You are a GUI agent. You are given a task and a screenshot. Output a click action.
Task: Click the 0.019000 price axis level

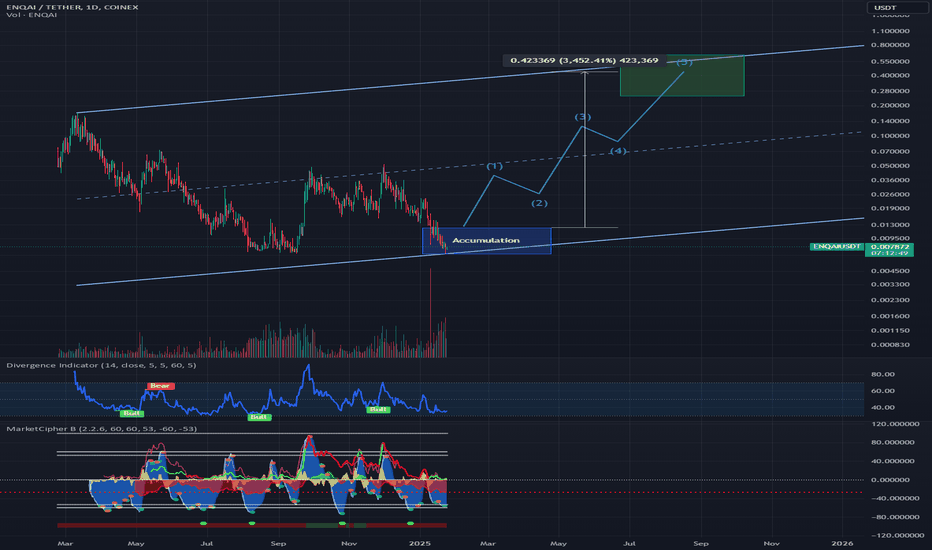point(890,209)
